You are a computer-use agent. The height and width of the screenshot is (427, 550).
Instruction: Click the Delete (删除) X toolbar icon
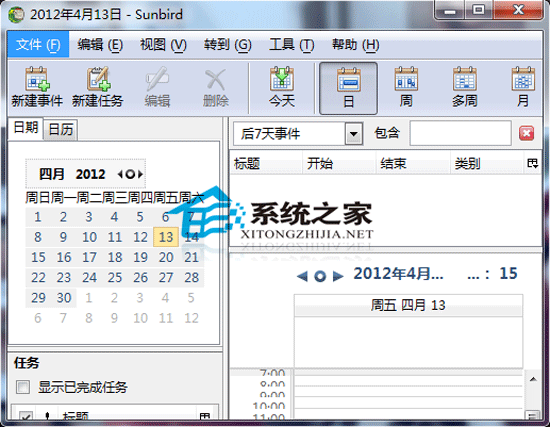215,79
